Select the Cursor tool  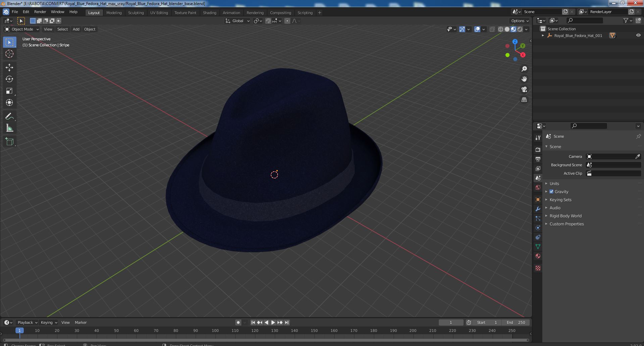coord(9,54)
